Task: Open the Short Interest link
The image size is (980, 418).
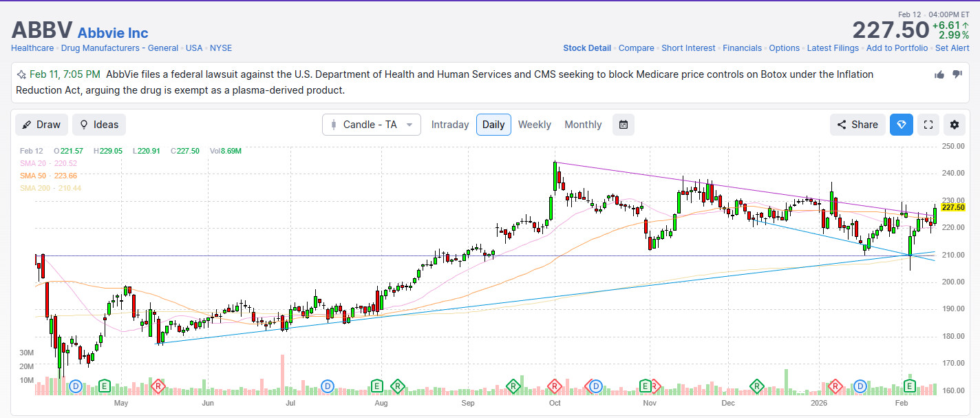Action: 688,48
